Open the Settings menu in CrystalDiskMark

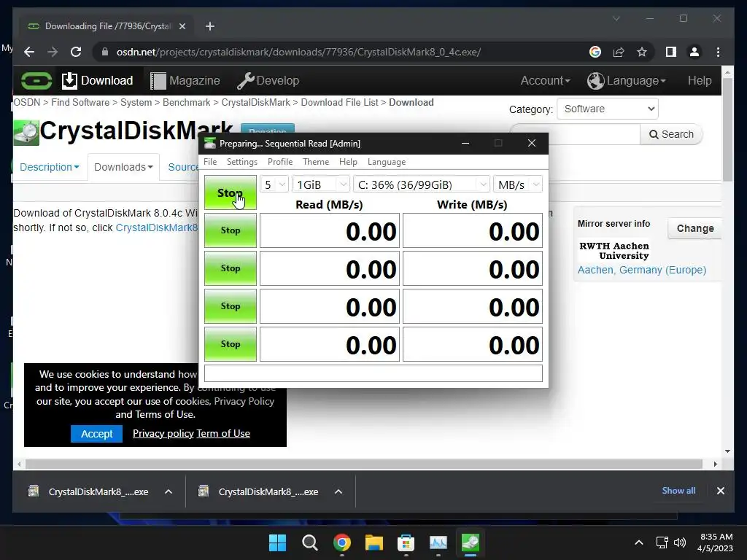coord(242,162)
